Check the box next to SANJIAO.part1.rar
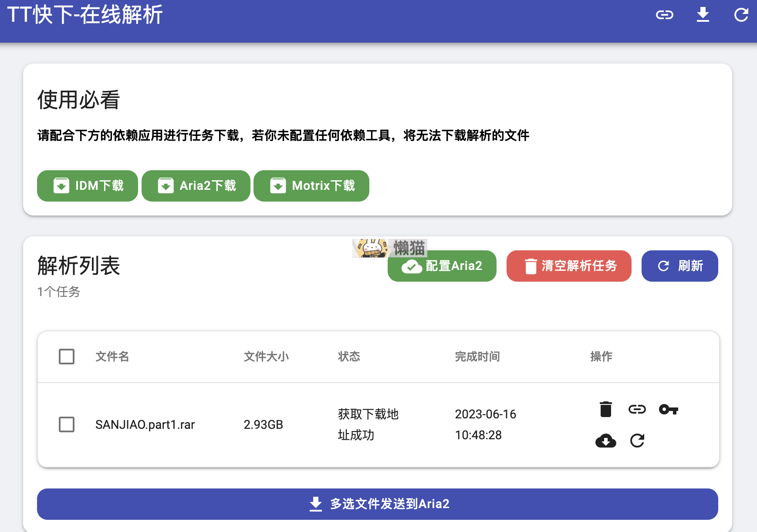Screen dimensions: 757x532 (67, 424)
